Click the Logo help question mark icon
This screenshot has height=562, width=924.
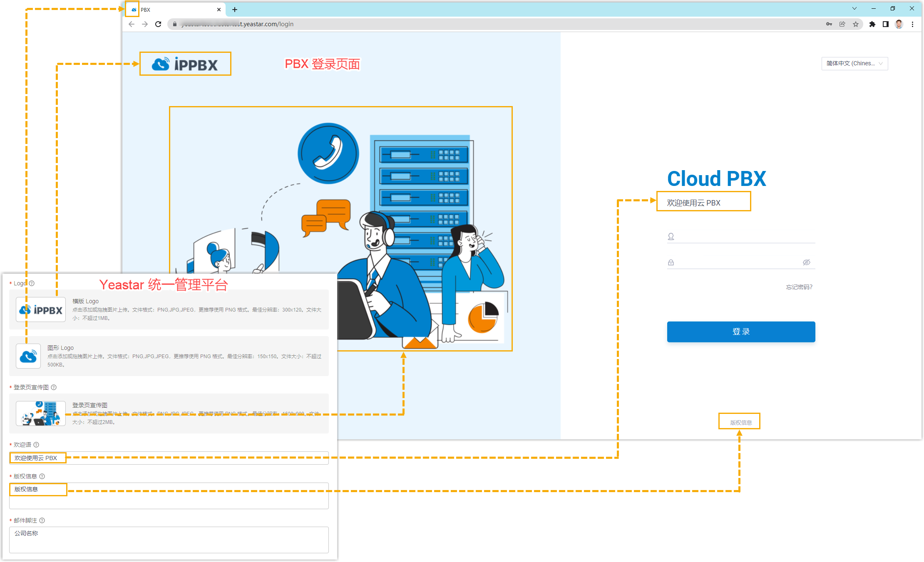pos(32,283)
